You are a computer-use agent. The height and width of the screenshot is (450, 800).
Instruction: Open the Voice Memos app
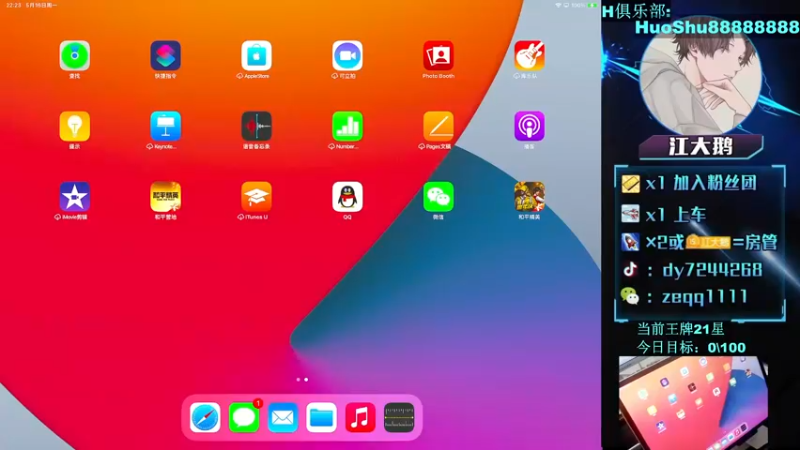pos(256,126)
